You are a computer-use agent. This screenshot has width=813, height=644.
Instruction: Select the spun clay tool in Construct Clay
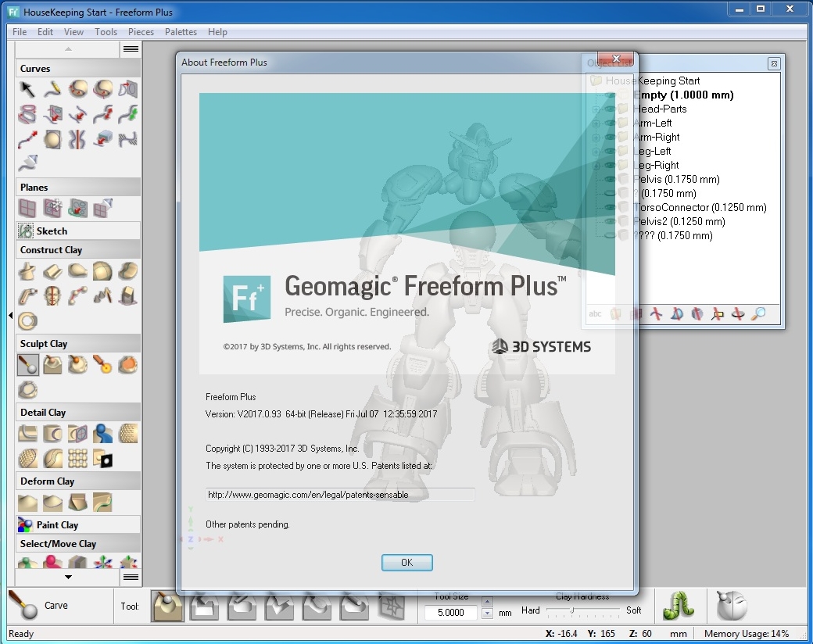point(27,271)
